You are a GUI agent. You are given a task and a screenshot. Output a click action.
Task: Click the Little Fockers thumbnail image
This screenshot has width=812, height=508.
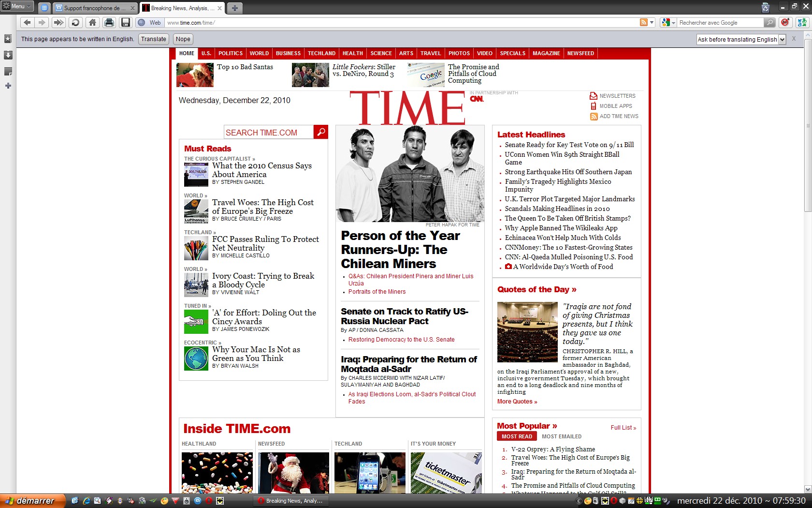tap(310, 75)
